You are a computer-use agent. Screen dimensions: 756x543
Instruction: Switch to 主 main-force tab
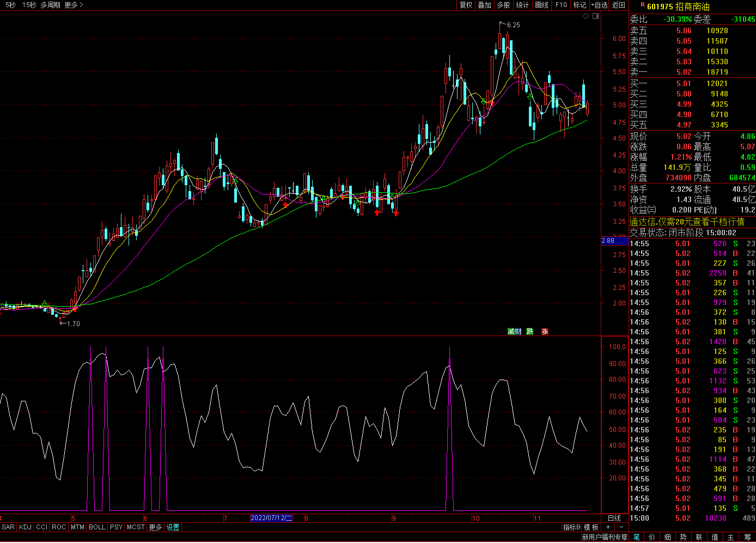pyautogui.click(x=731, y=537)
